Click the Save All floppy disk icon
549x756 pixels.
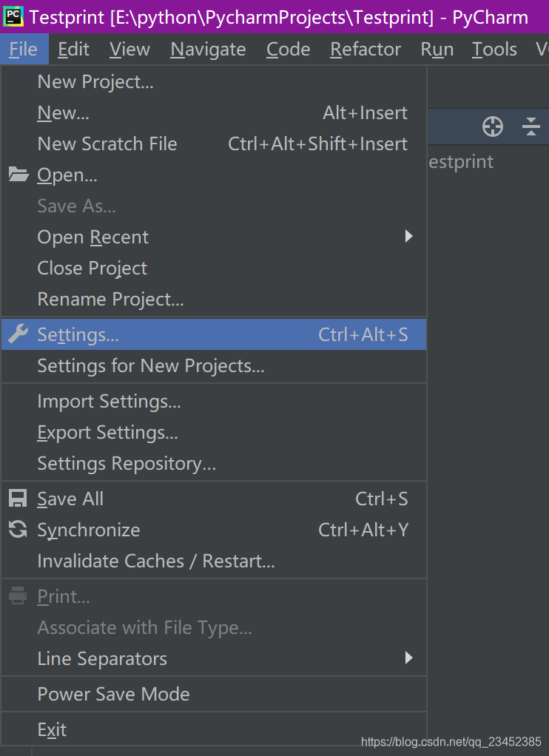18,498
